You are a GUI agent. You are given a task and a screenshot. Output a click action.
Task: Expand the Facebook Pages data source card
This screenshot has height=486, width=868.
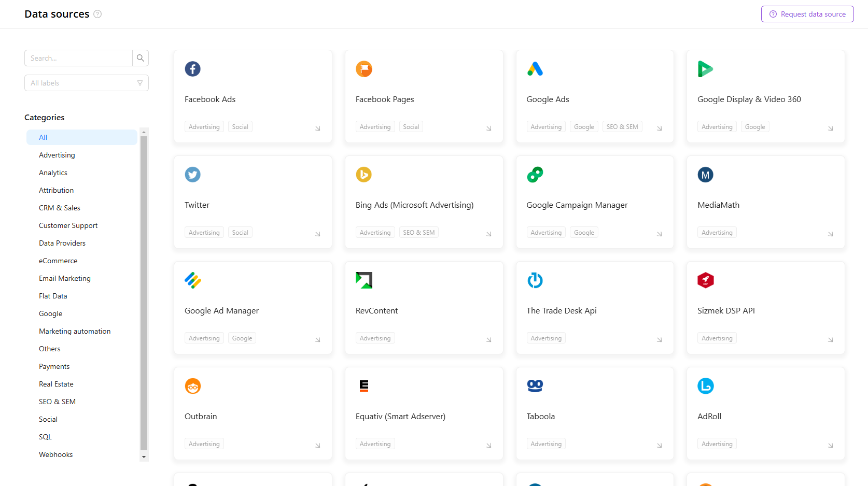[x=488, y=128]
